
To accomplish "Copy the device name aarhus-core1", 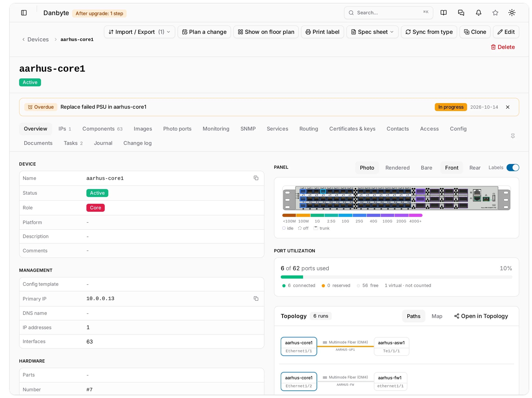I will coord(256,178).
